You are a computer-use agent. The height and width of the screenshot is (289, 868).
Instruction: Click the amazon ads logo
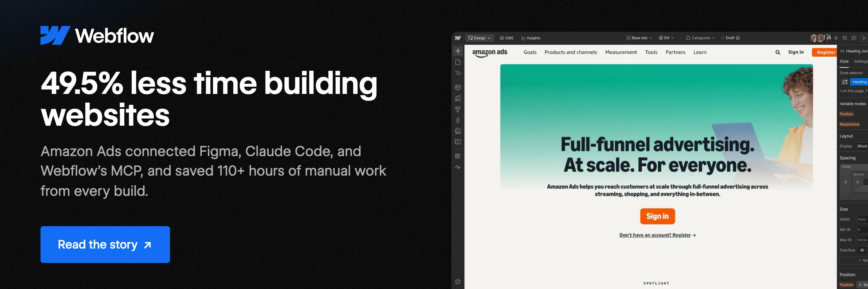490,53
